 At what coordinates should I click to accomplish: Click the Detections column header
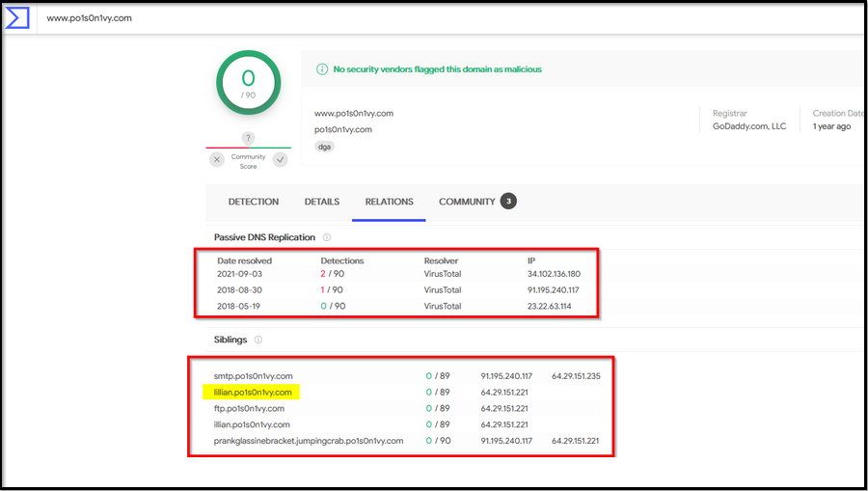tap(342, 260)
